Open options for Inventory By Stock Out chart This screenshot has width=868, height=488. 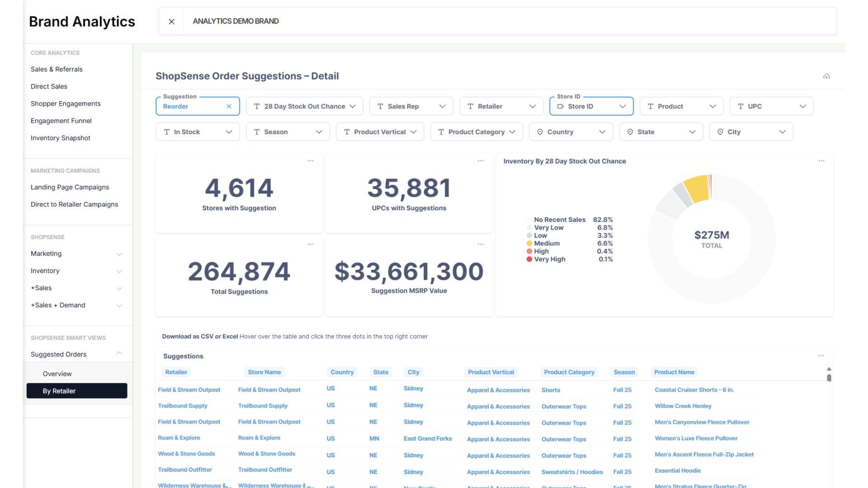821,161
